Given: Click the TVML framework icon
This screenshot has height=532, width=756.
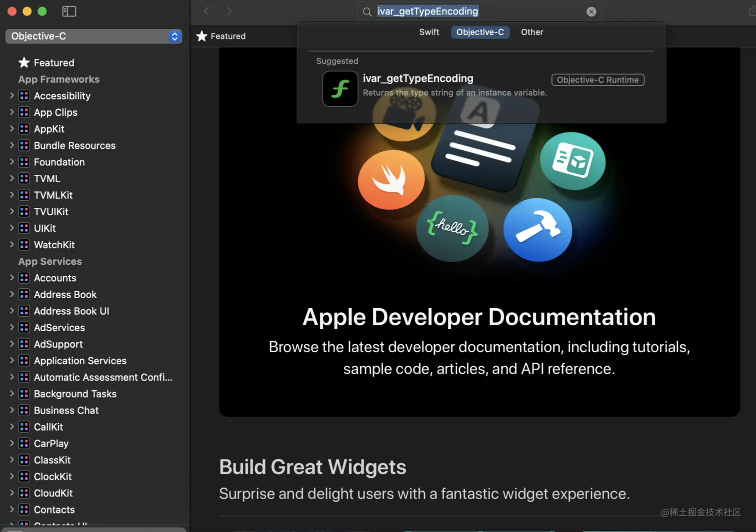Looking at the screenshot, I should 24,178.
